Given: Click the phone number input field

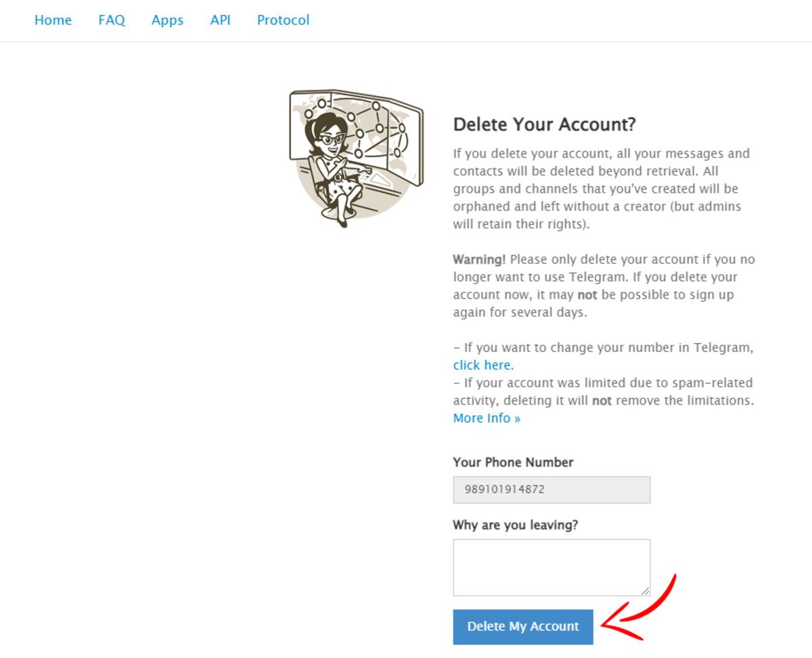Looking at the screenshot, I should pos(551,489).
